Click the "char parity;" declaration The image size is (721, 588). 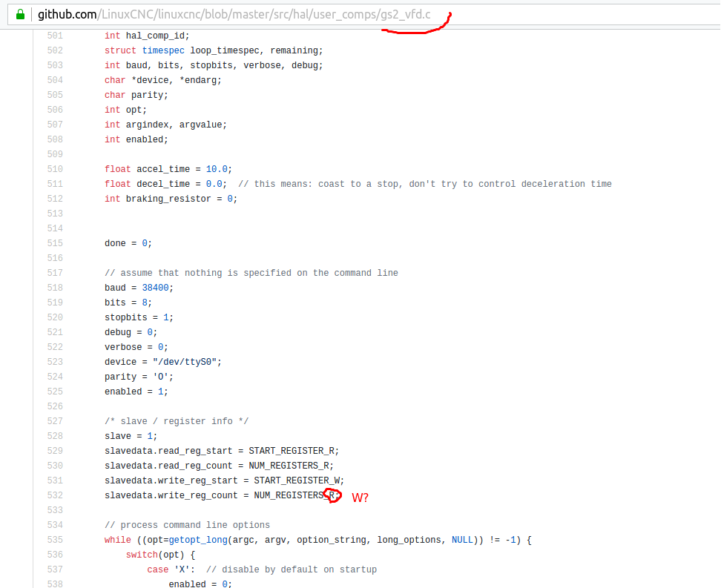coord(136,95)
